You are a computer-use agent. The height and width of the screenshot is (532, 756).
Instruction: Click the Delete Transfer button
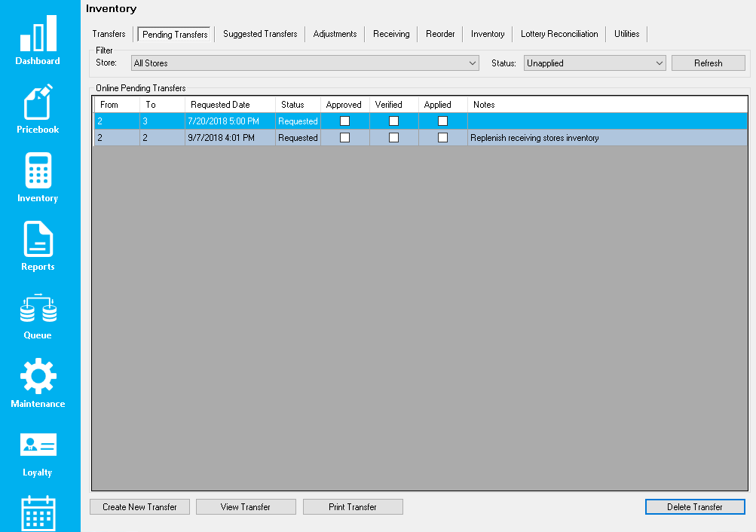click(x=695, y=507)
